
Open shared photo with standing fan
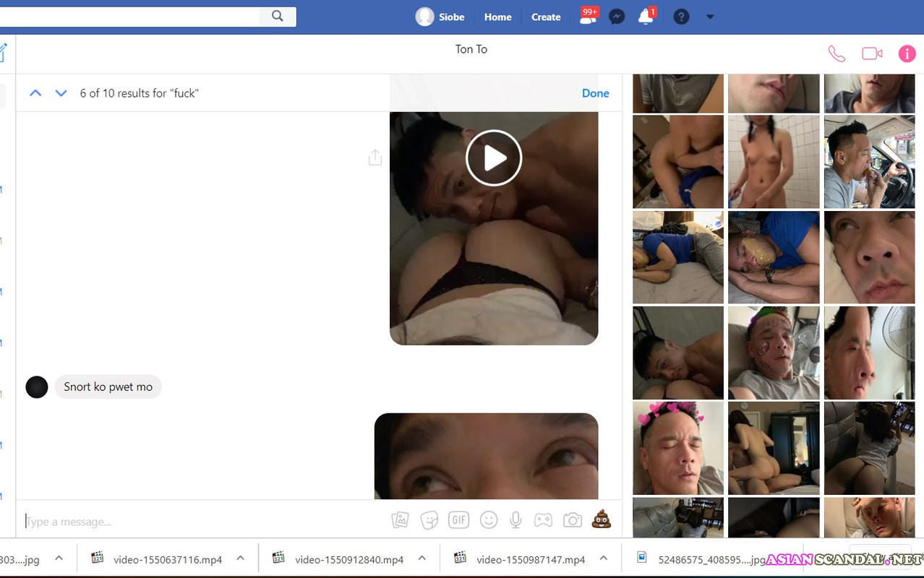pos(869,353)
